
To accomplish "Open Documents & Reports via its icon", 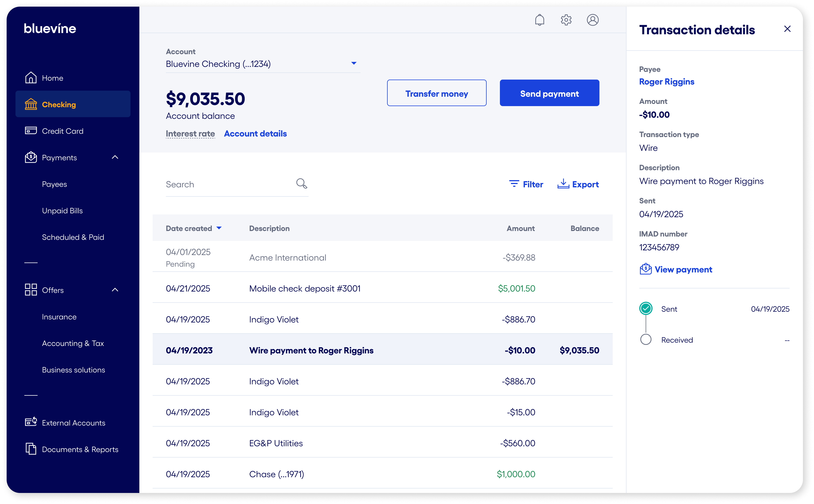I will click(x=30, y=448).
